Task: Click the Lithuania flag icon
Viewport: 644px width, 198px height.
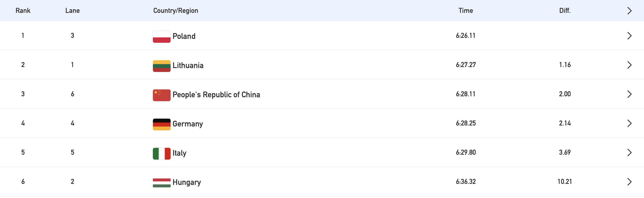Action: click(161, 66)
